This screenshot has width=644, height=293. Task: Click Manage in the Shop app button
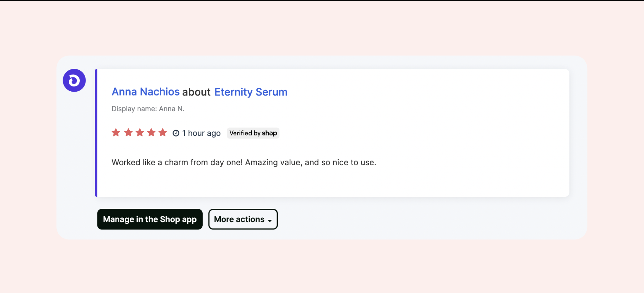pyautogui.click(x=150, y=219)
